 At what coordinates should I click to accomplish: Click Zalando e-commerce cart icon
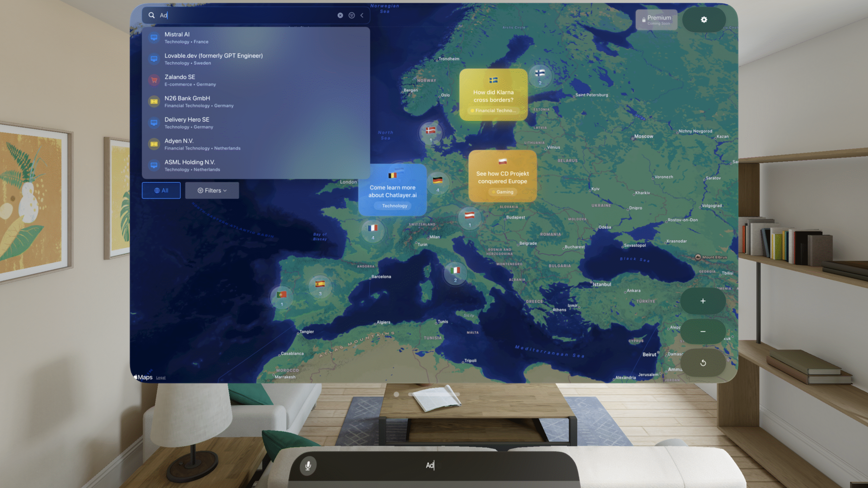pos(154,80)
